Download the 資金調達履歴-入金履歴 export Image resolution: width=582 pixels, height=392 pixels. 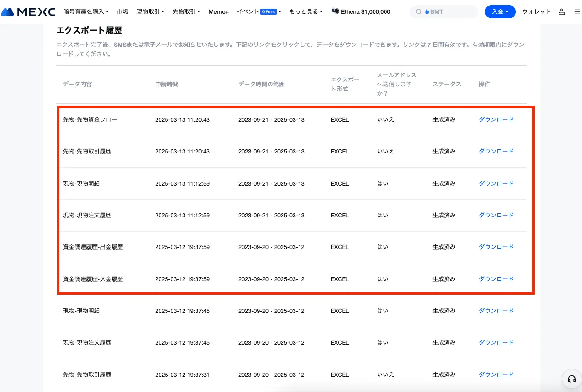(496, 279)
